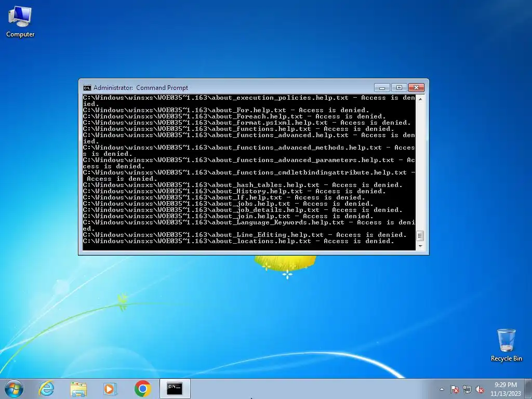This screenshot has width=532, height=399.
Task: Click the about_job_details.help.txt output line
Action: [243, 210]
